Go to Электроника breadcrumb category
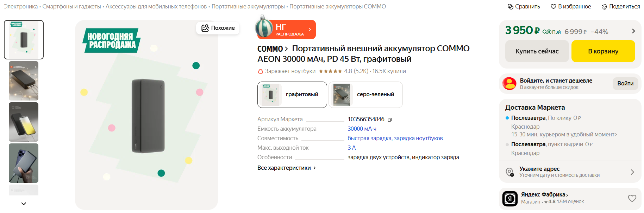This screenshot has height=213, width=644. [21, 7]
